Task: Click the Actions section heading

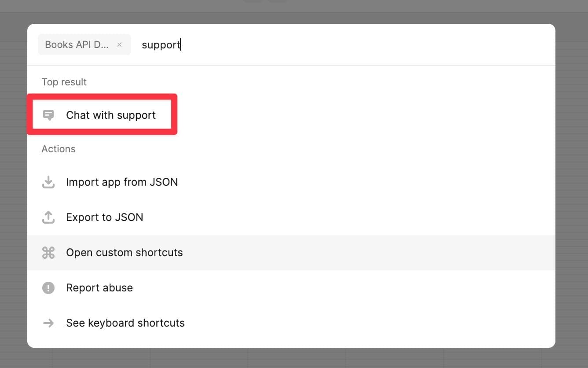Action: coord(59,149)
